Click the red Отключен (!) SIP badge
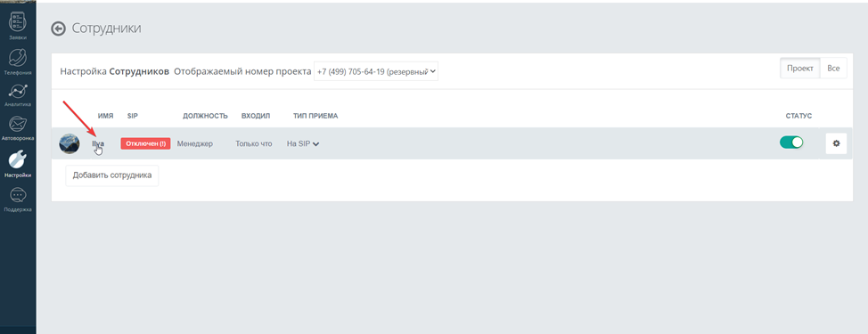This screenshot has width=868, height=334. click(145, 143)
